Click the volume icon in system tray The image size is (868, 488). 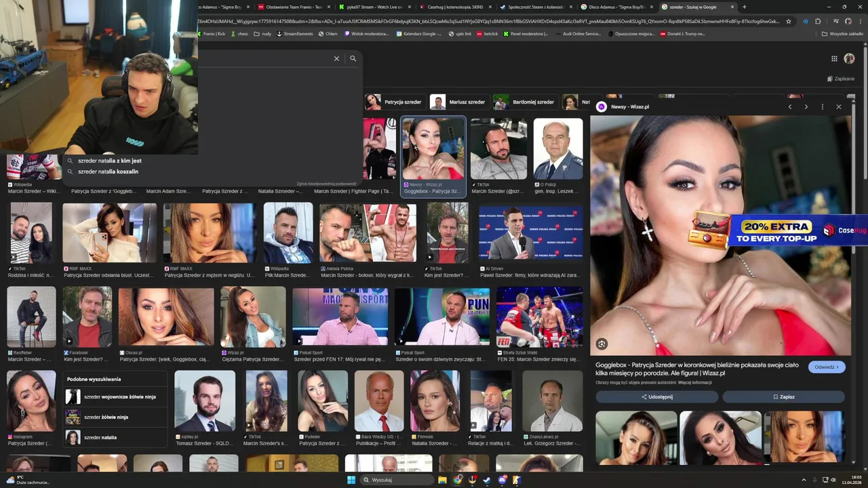click(833, 480)
